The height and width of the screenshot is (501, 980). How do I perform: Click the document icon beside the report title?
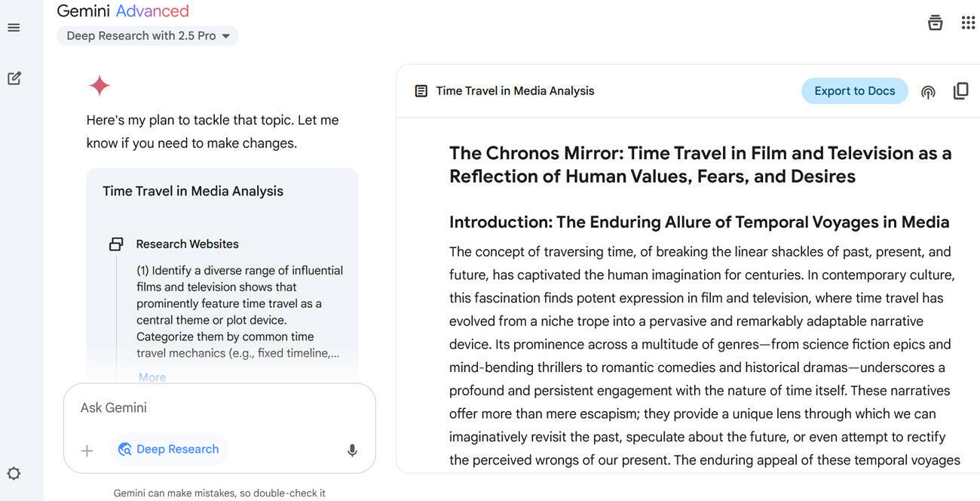click(421, 91)
